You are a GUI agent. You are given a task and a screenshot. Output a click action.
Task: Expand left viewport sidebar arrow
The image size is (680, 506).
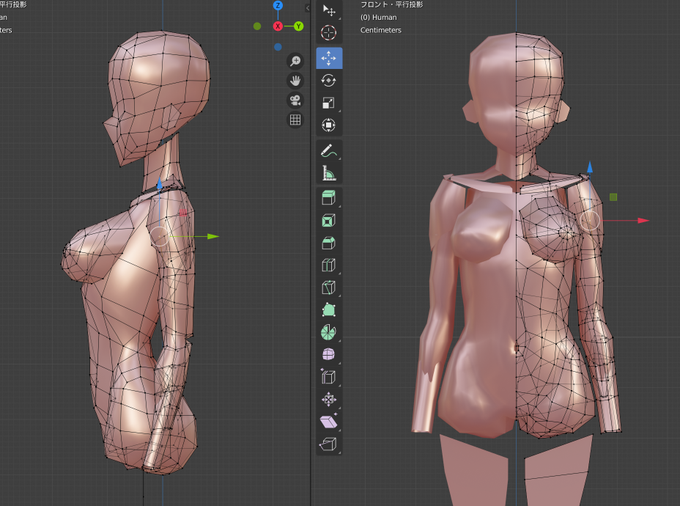pos(307,8)
